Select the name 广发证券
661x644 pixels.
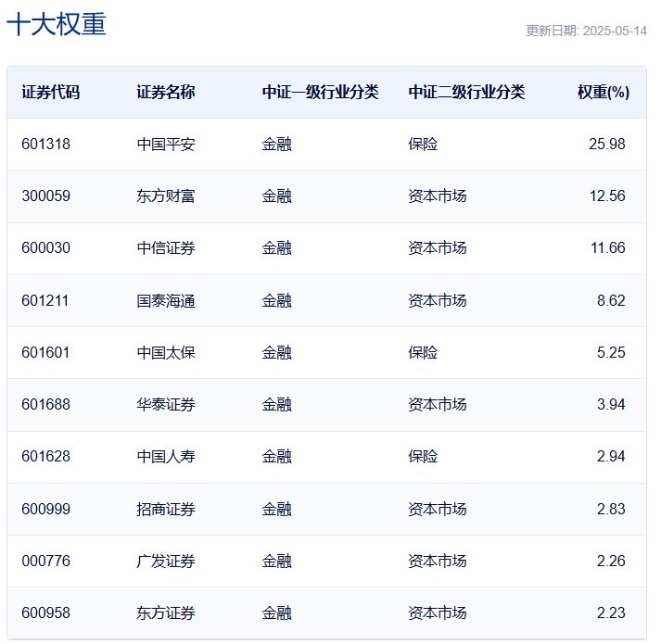point(166,561)
